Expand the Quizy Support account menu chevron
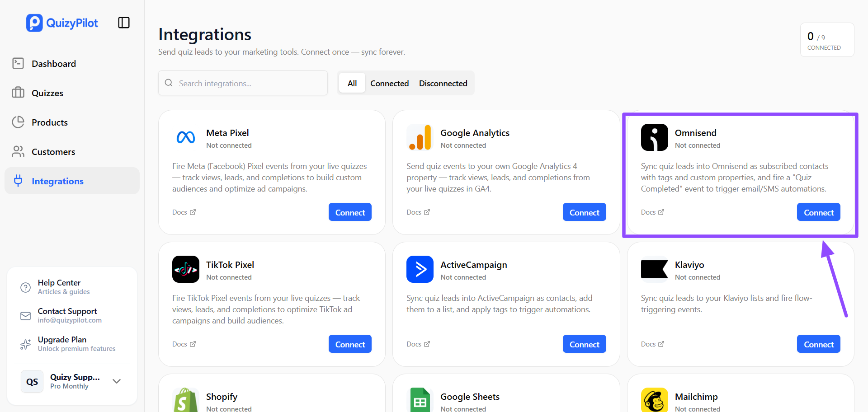The image size is (868, 412). point(117,381)
